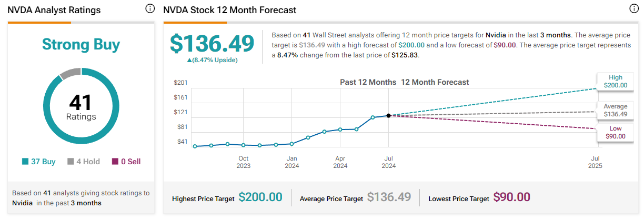Click the Highest Price Target $200.00 value
Image resolution: width=644 pixels, height=219 pixels.
pos(260,197)
